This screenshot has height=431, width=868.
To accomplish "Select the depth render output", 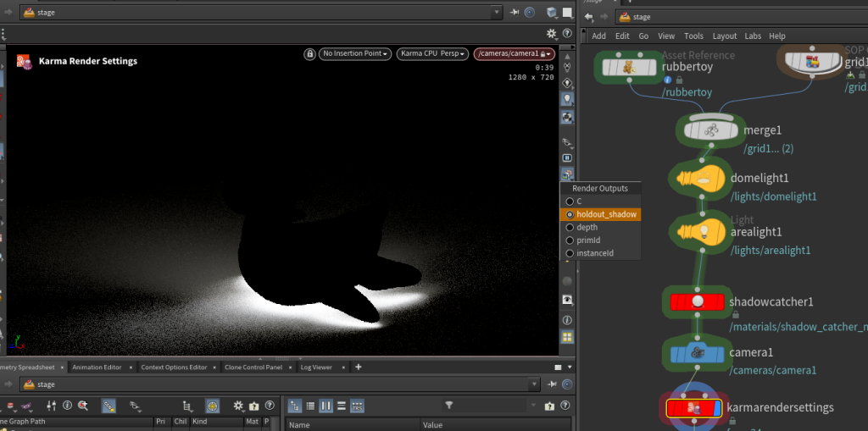I will [x=587, y=227].
